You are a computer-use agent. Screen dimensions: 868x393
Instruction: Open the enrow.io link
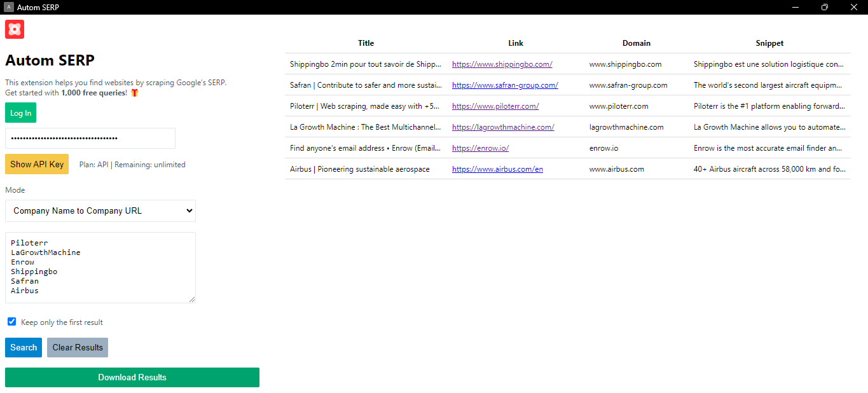480,148
